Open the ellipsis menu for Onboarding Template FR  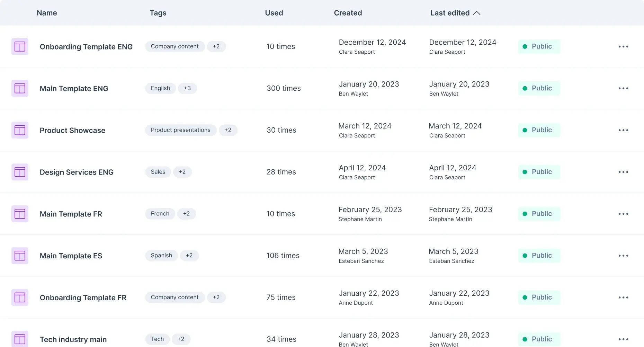pyautogui.click(x=623, y=297)
